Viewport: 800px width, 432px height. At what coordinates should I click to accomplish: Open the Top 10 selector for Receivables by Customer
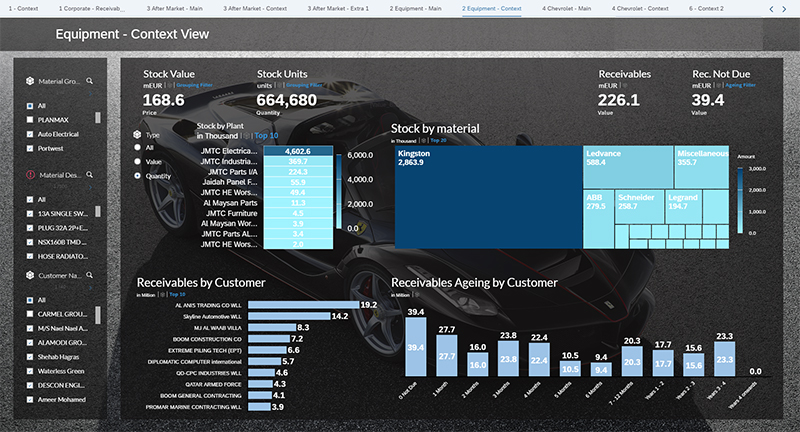point(178,295)
